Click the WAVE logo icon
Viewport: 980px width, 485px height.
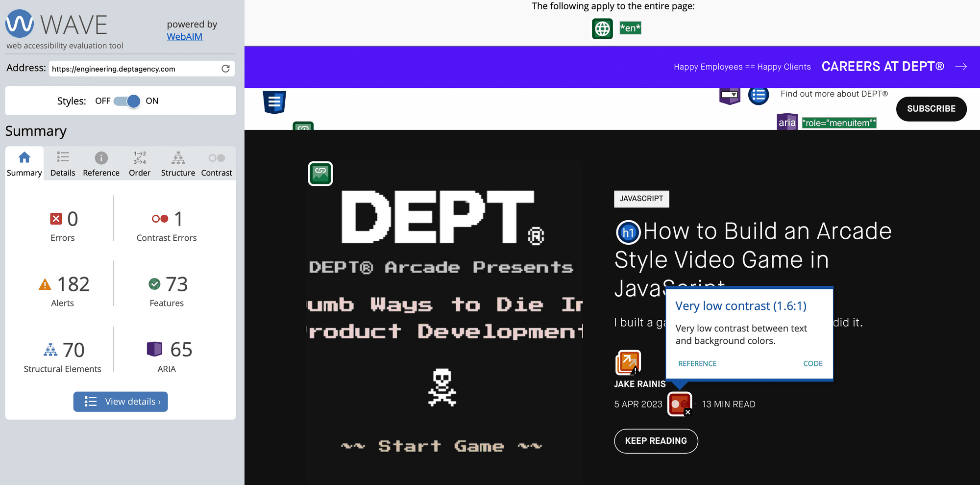point(20,24)
